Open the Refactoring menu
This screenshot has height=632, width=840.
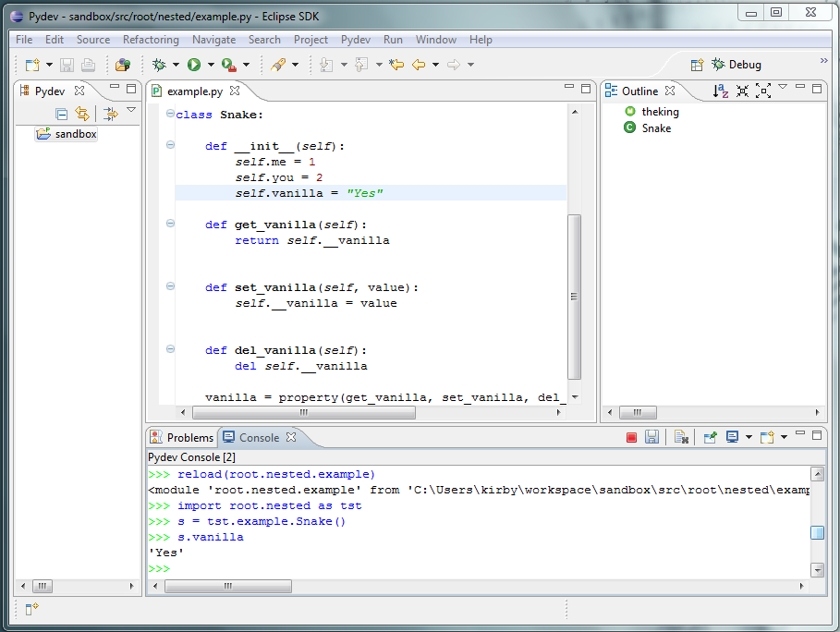[151, 40]
